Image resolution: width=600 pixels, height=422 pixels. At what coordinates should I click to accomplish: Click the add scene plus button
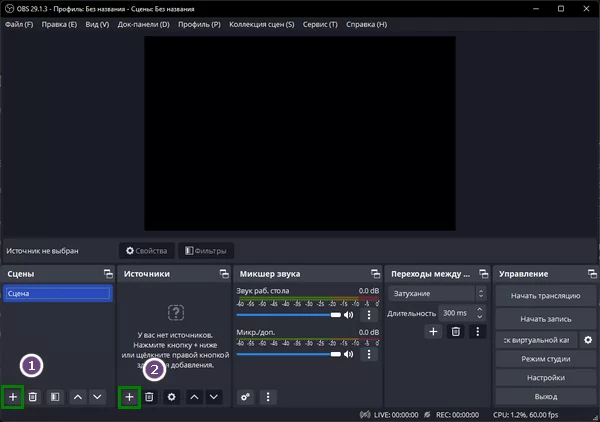pyautogui.click(x=13, y=397)
